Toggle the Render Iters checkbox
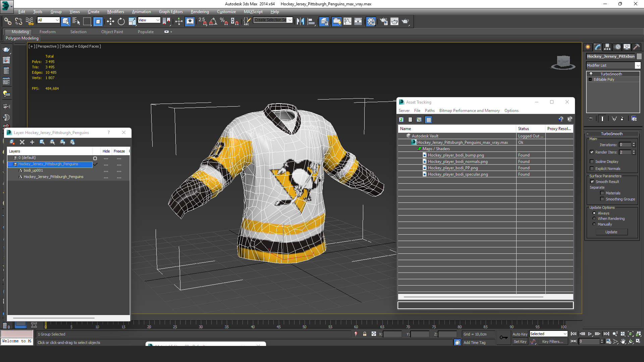Screen dimensions: 644x362 (592, 152)
